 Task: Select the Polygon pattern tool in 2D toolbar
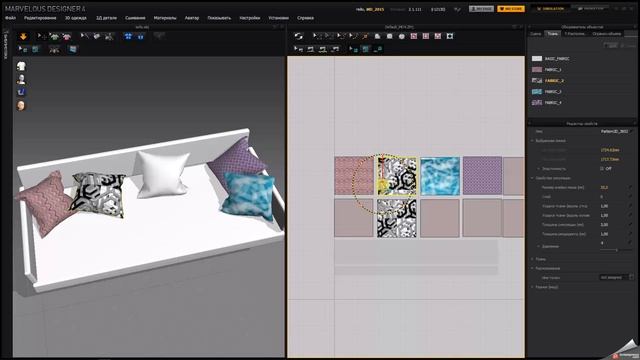click(378, 36)
